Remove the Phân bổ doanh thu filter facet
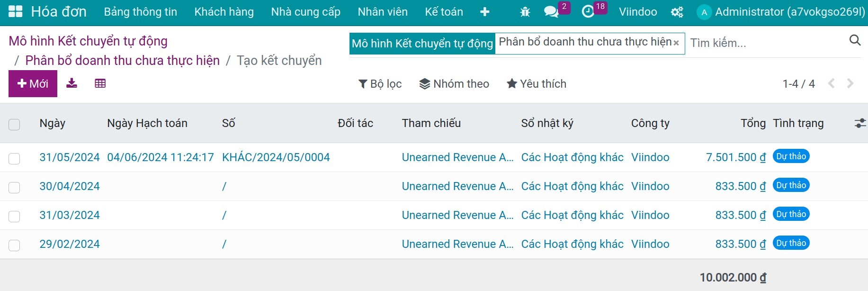The width and height of the screenshot is (868, 291). click(x=676, y=43)
